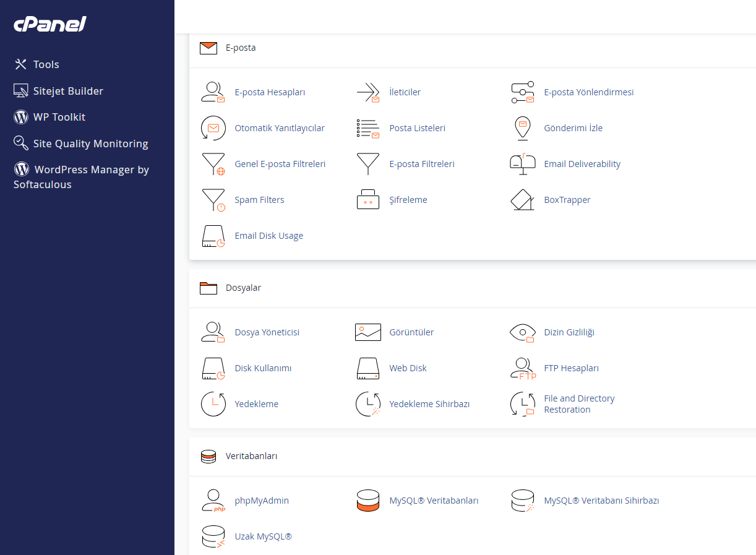The image size is (756, 555).
Task: Open the phpMyAdmin link
Action: pos(262,501)
